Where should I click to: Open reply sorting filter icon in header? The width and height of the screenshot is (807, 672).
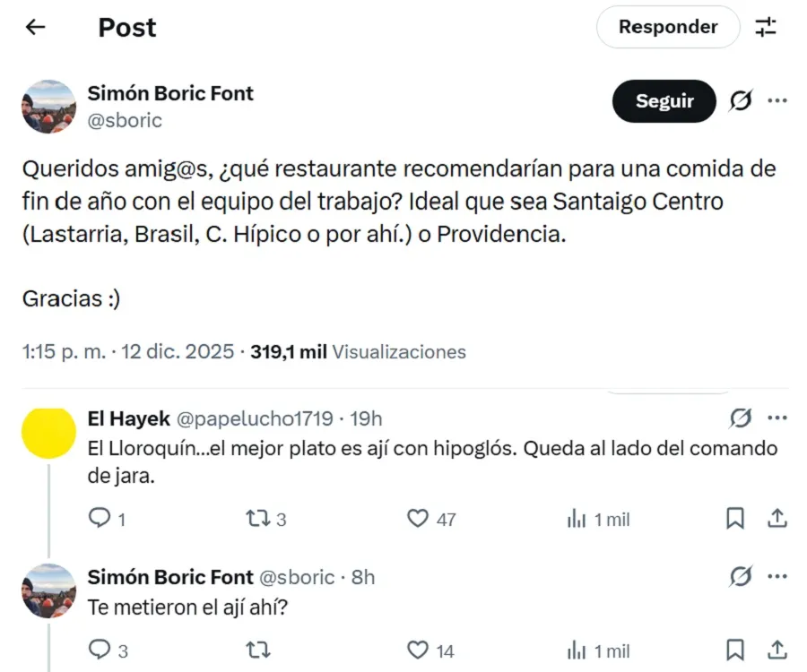pos(766,27)
